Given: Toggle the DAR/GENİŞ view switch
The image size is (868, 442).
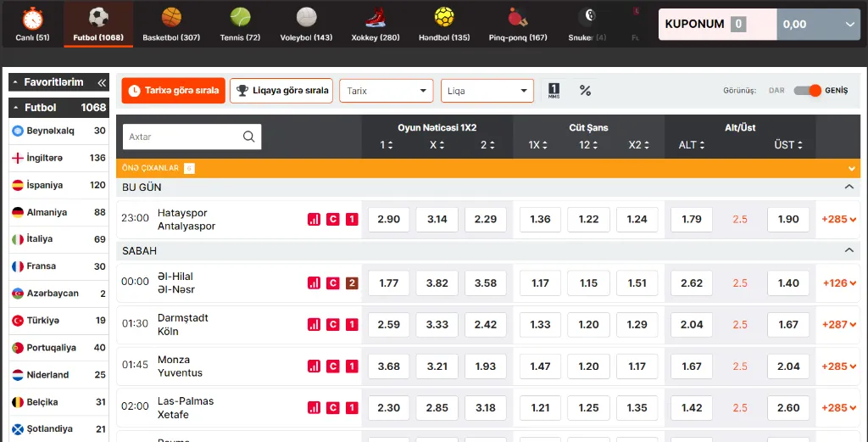Looking at the screenshot, I should click(x=808, y=91).
